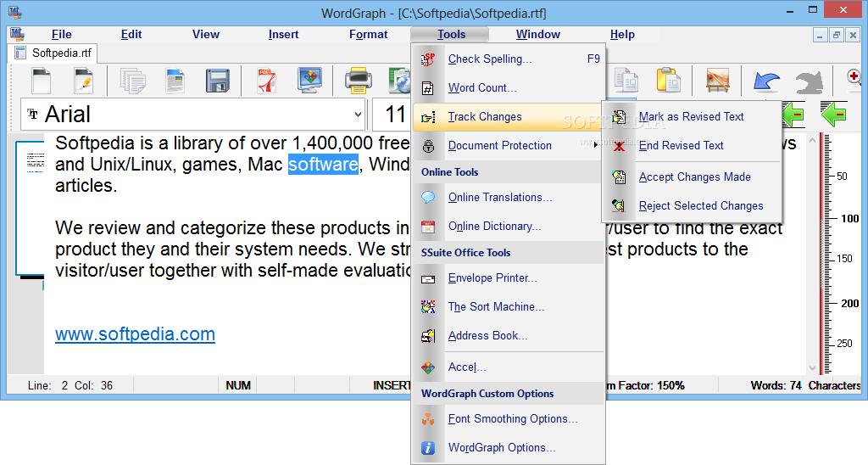Open the Window menu
The image size is (868, 465).
[x=538, y=34]
